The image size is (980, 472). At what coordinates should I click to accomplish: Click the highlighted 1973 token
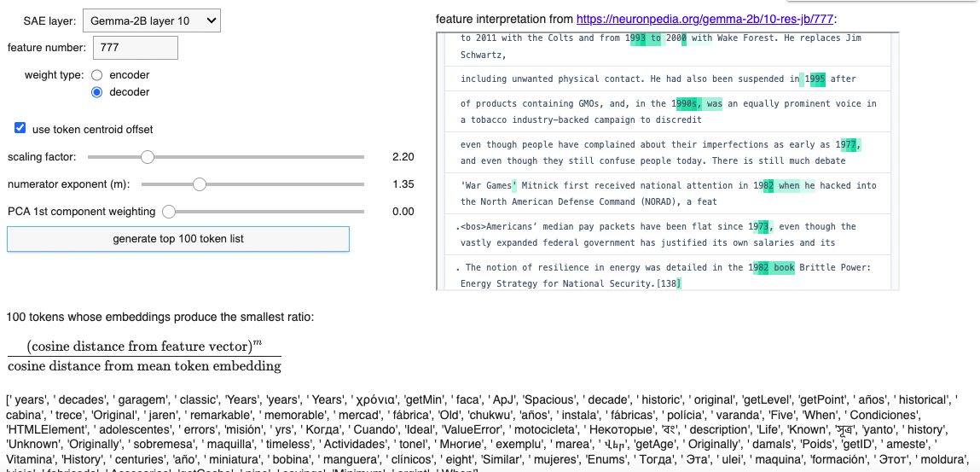[759, 227]
